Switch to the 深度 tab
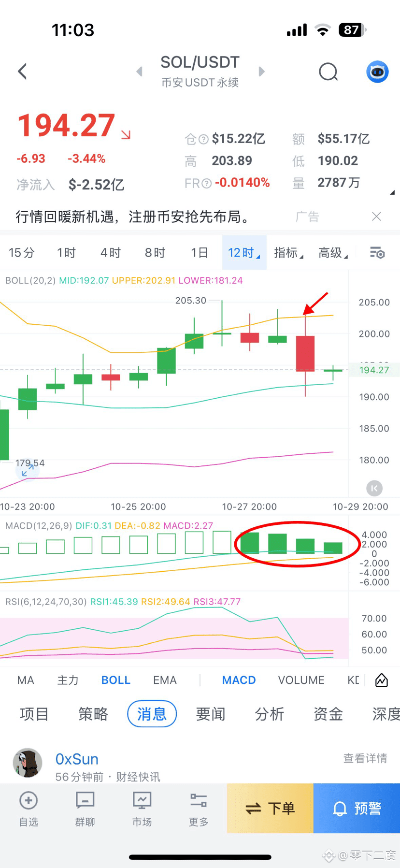The height and width of the screenshot is (868, 400). coord(386,714)
